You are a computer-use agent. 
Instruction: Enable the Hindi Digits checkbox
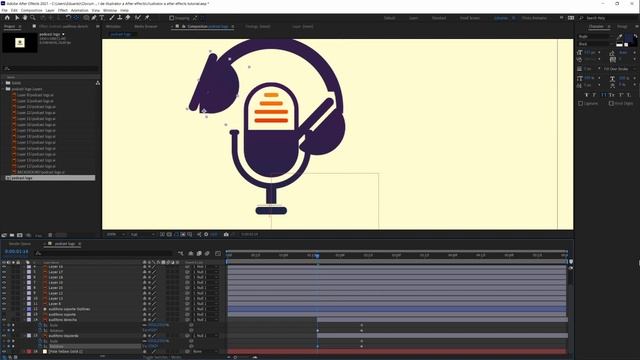point(611,104)
